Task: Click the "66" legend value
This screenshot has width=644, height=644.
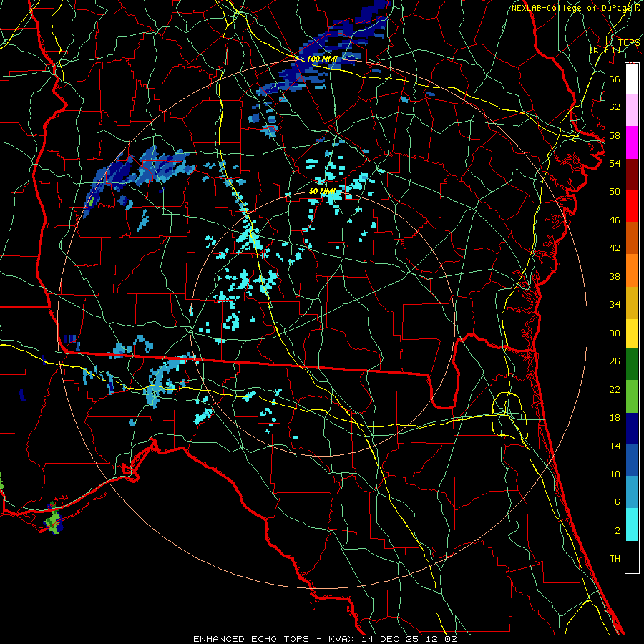Action: pyautogui.click(x=615, y=79)
